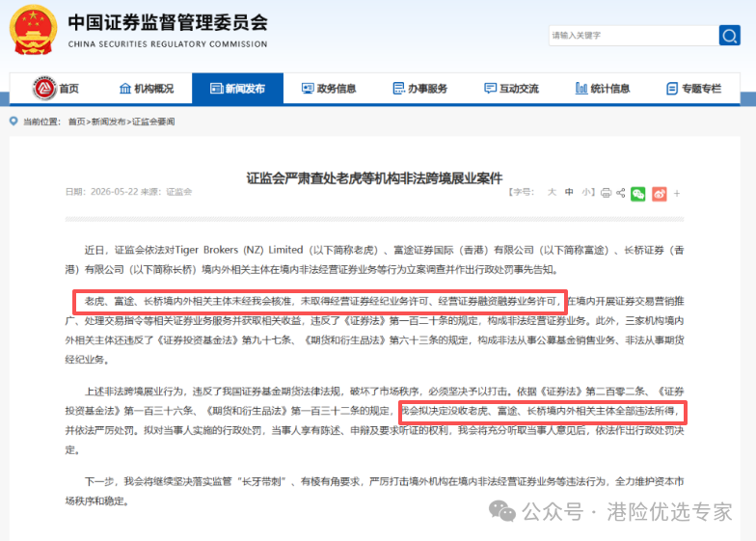Viewport: 756px width, 541px height.
Task: Open the 政务信息 tab
Action: point(329,89)
